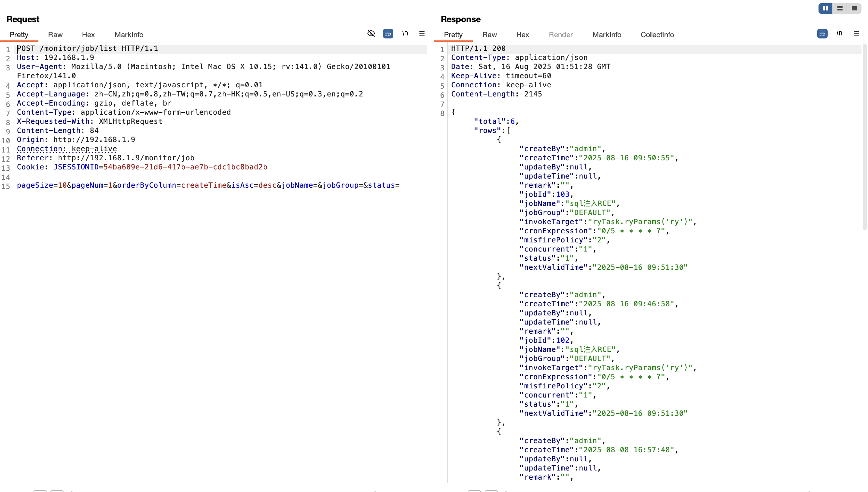
Task: Open the Response Render tab
Action: pyautogui.click(x=561, y=35)
